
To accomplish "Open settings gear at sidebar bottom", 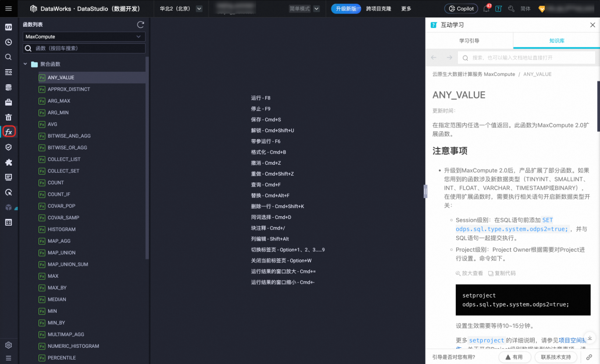I will 8,345.
